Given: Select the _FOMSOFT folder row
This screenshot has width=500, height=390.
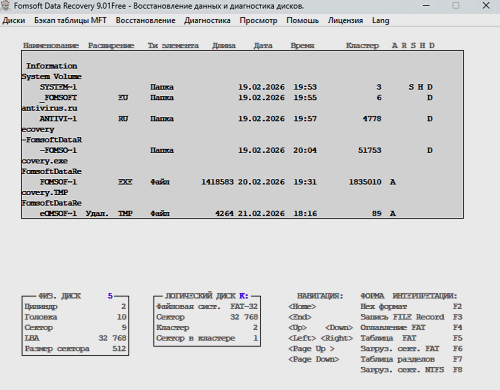Looking at the screenshot, I should [x=242, y=98].
